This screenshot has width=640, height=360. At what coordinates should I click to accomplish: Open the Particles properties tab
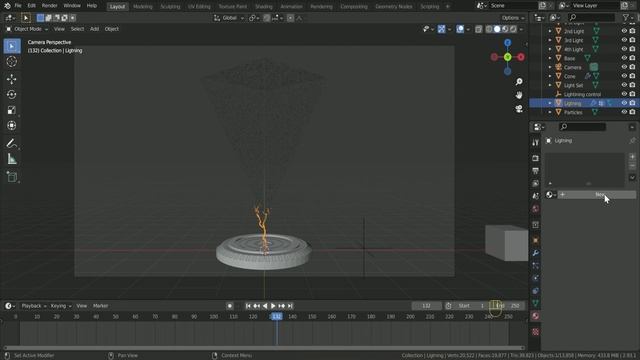pyautogui.click(x=536, y=266)
